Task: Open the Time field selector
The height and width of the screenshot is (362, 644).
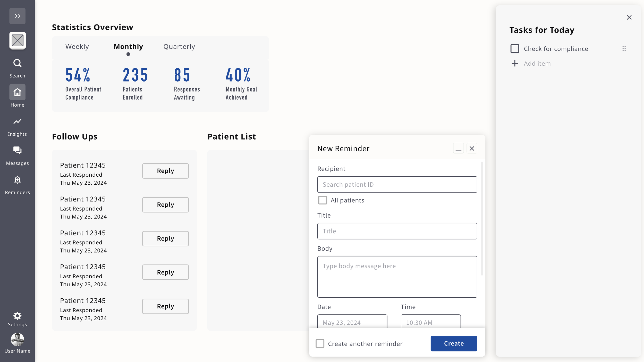Action: pyautogui.click(x=430, y=322)
